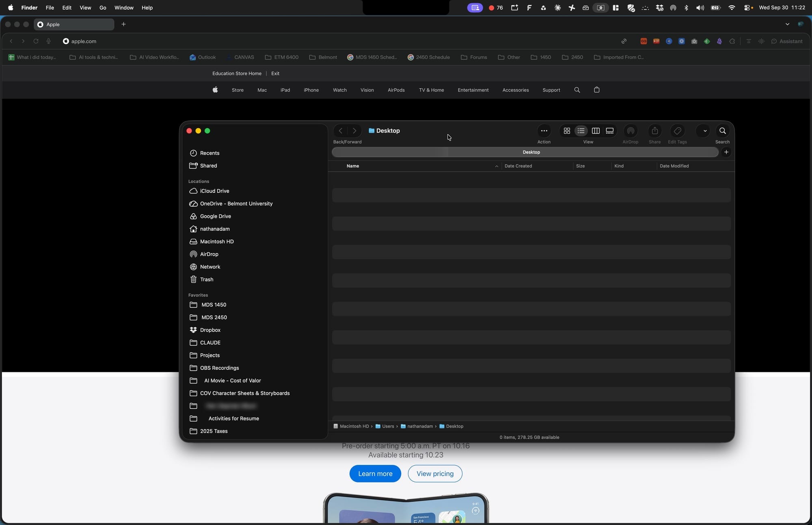The width and height of the screenshot is (812, 525).
Task: Open the Go menu
Action: point(103,8)
